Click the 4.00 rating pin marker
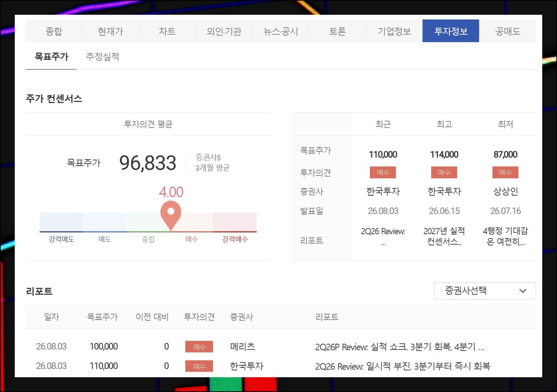This screenshot has height=392, width=557. [x=171, y=215]
